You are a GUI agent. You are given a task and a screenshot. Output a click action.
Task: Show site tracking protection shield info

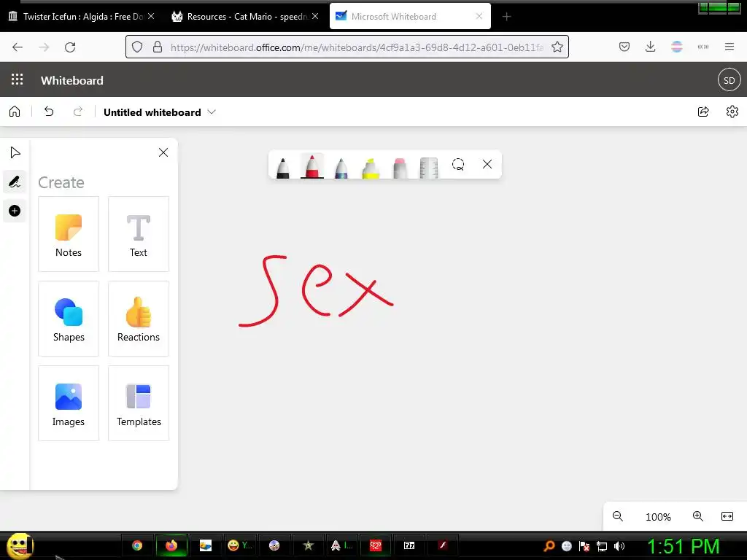pos(137,47)
